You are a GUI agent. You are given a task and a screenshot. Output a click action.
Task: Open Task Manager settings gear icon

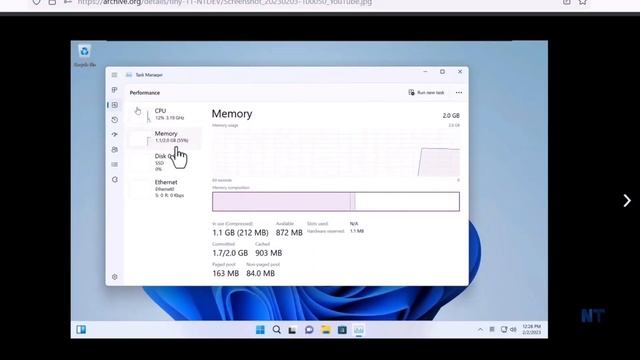[x=115, y=277]
